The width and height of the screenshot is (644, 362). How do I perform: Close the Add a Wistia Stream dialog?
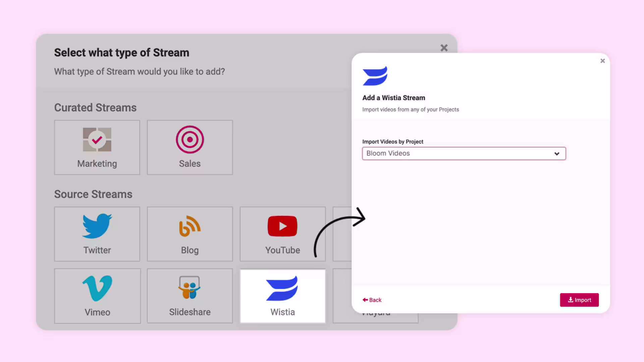point(602,61)
